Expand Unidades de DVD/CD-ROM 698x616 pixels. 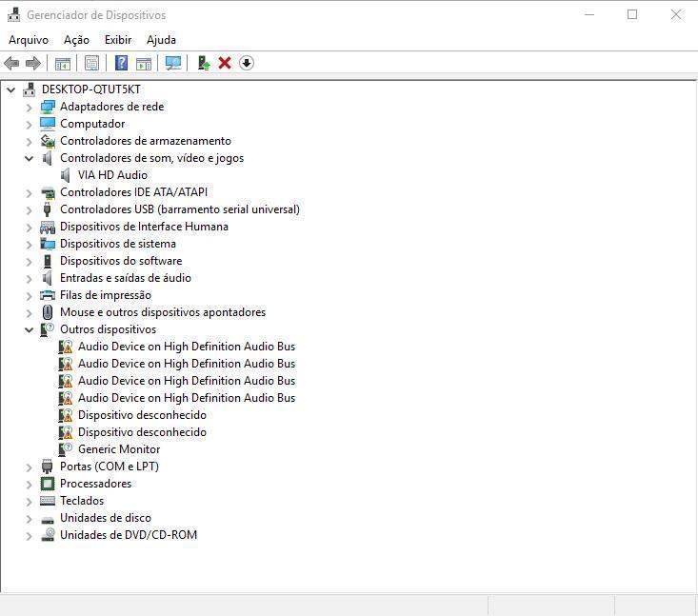click(x=29, y=535)
